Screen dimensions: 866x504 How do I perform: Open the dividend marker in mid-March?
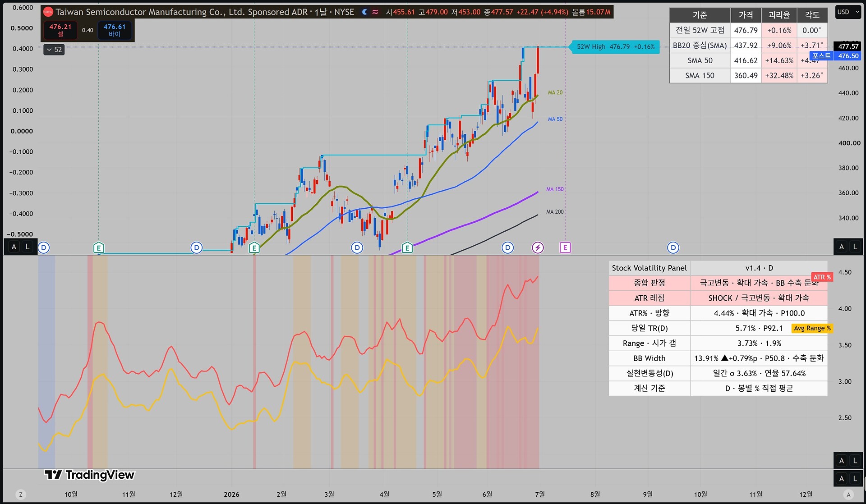tap(357, 247)
